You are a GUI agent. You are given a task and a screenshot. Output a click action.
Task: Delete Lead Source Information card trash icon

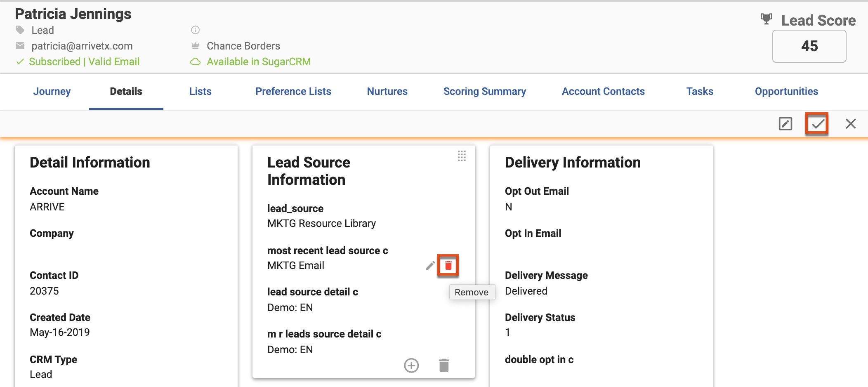pyautogui.click(x=444, y=365)
